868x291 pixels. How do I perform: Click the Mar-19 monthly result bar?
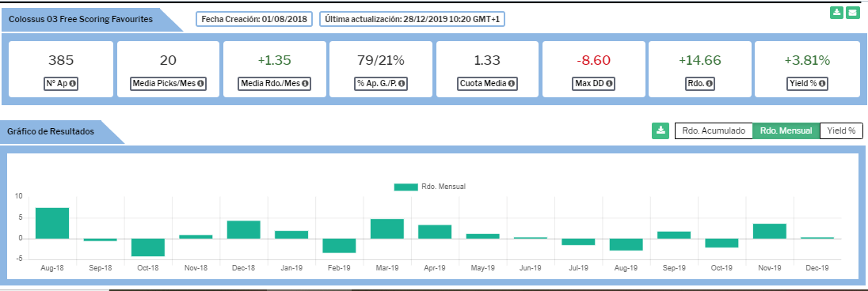387,229
